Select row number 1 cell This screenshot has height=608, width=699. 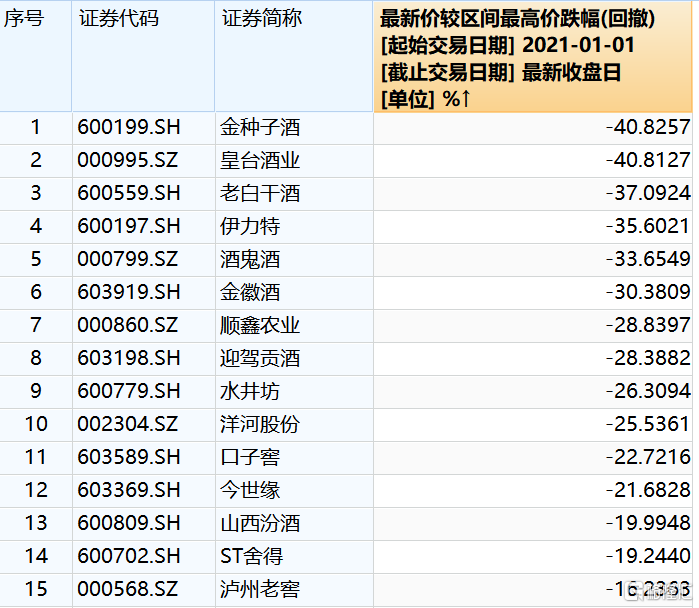point(36,127)
